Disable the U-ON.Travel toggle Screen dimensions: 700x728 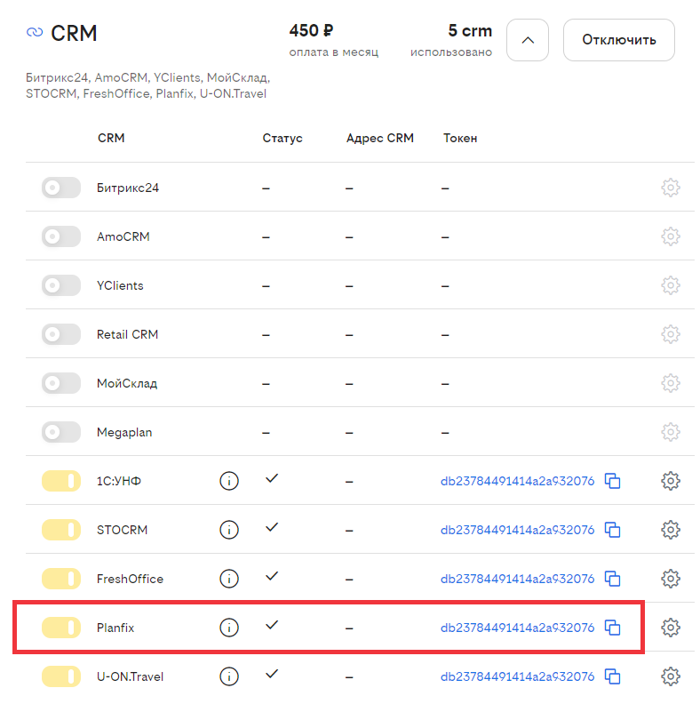point(60,676)
